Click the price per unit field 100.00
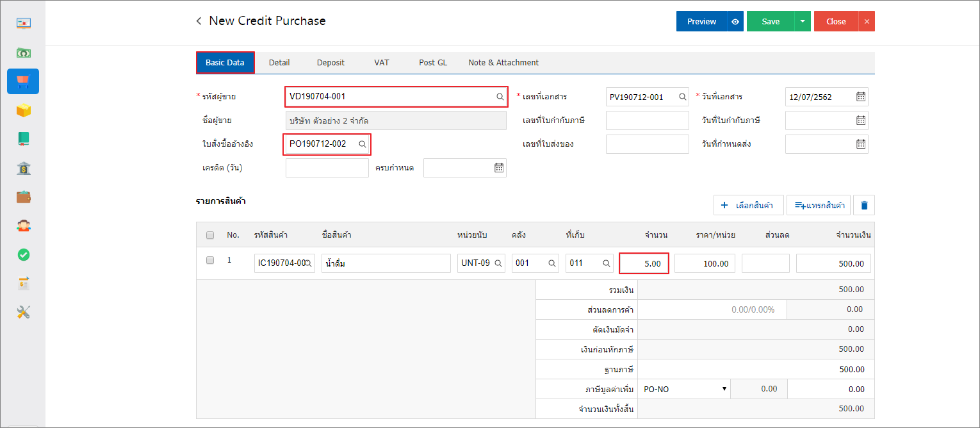The image size is (980, 428). (705, 263)
